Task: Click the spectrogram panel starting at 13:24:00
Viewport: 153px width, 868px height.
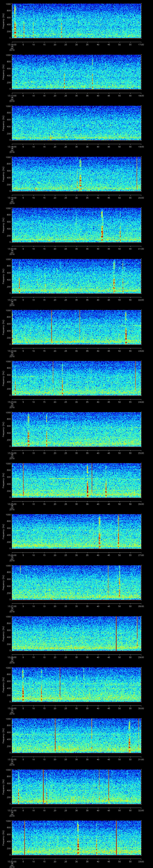Action: point(76,429)
